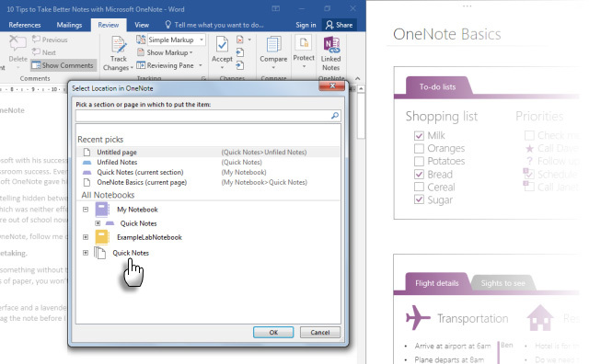Open the Tracking group dialog launcher
The width and height of the screenshot is (589, 364).
(x=204, y=78)
